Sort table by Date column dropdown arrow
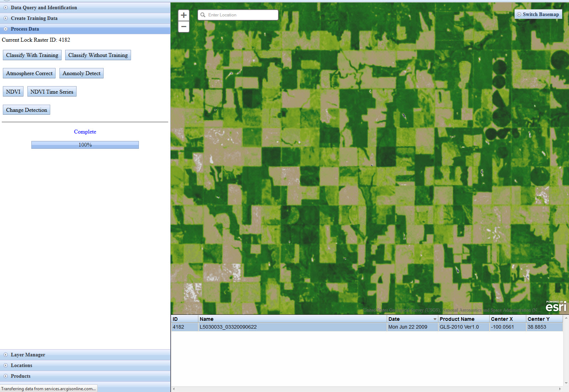 click(x=435, y=319)
